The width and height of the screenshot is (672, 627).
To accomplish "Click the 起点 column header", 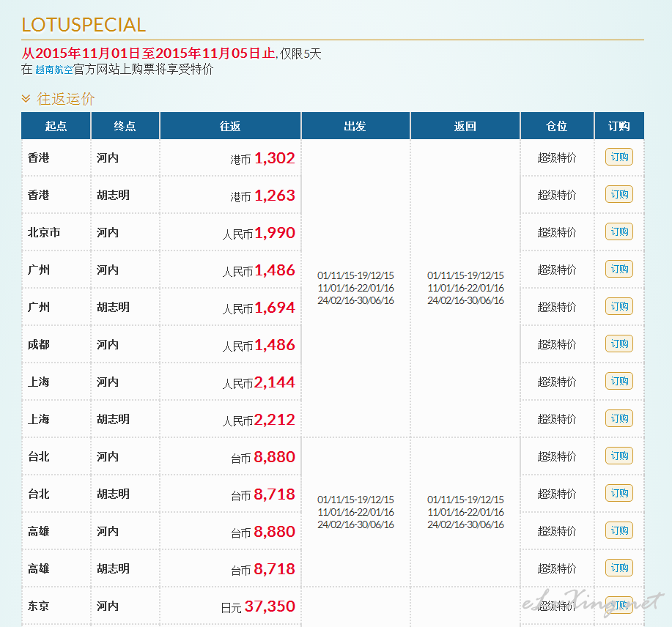I will point(56,126).
